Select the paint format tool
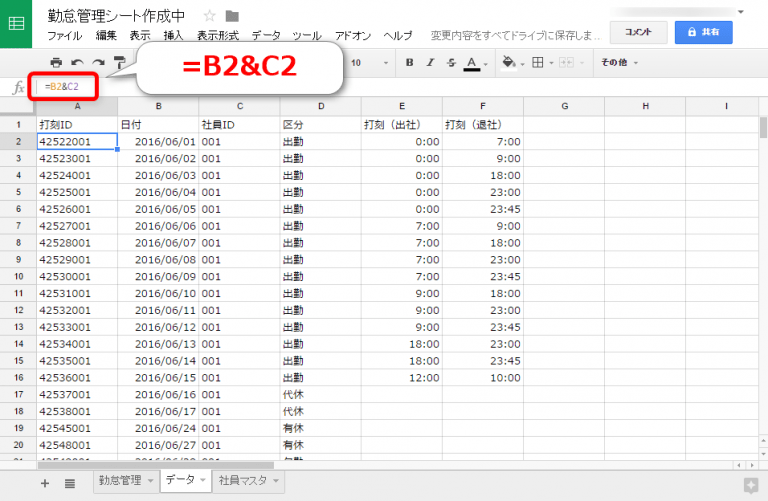The width and height of the screenshot is (768, 501). [x=119, y=62]
